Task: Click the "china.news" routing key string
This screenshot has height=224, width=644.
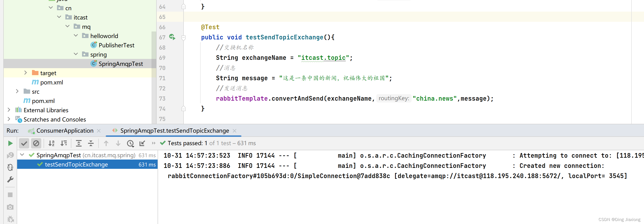Action: [435, 99]
